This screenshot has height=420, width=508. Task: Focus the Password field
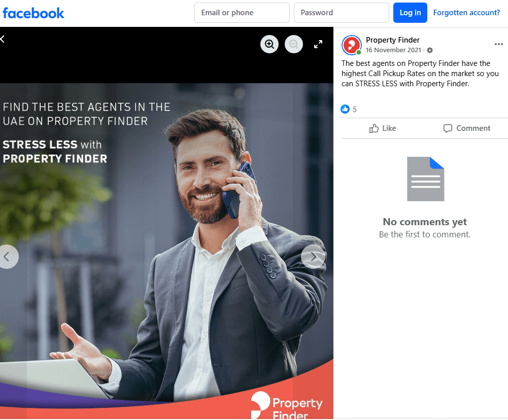click(x=341, y=13)
